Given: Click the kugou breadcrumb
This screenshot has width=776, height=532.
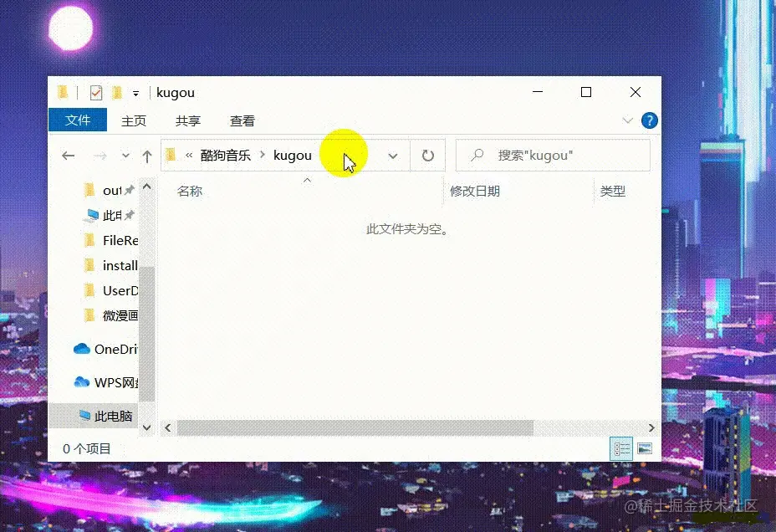Looking at the screenshot, I should (x=293, y=156).
